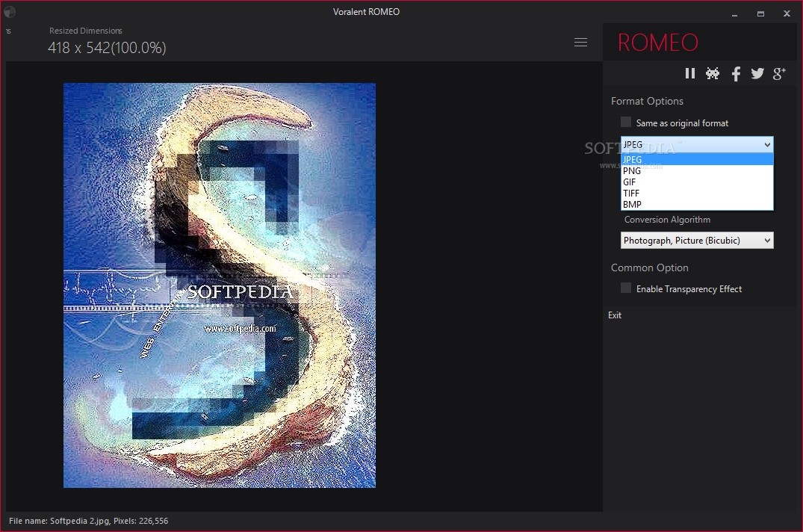803x532 pixels.
Task: Click the file name status bar text
Action: tap(89, 521)
